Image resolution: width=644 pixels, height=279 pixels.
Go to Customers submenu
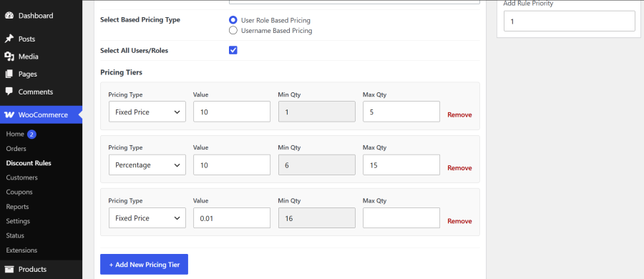click(21, 177)
